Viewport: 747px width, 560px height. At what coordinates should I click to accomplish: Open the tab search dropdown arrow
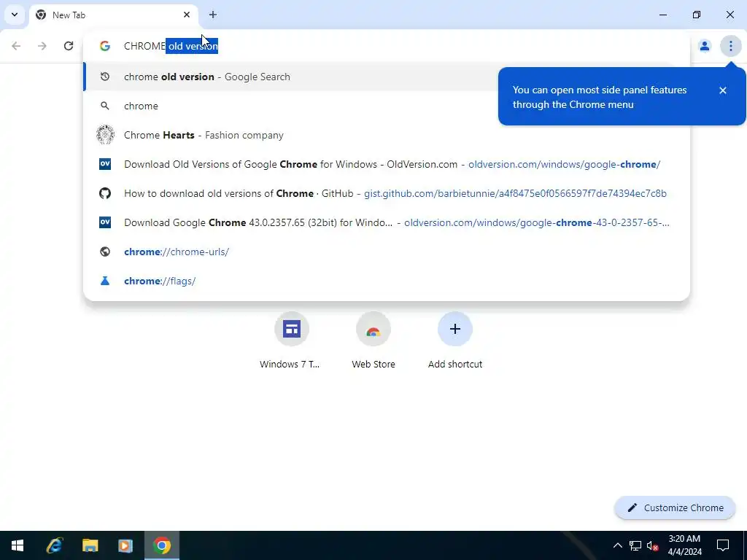click(15, 15)
